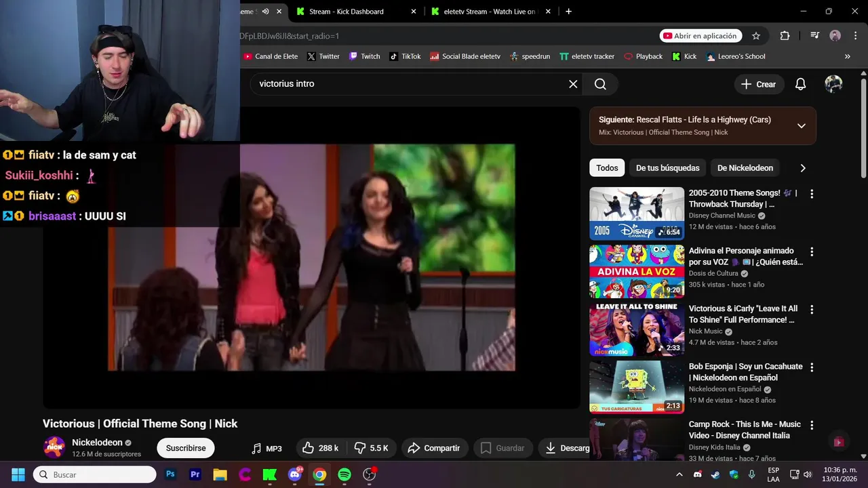This screenshot has height=488, width=868.
Task: Click the microphone tray icon
Action: point(751,474)
